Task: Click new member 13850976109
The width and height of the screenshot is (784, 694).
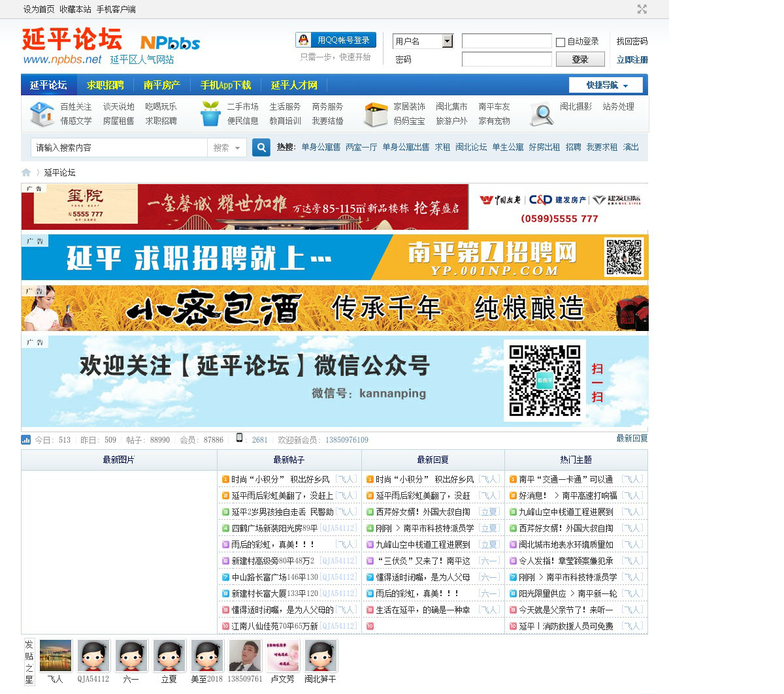Action: 347,440
